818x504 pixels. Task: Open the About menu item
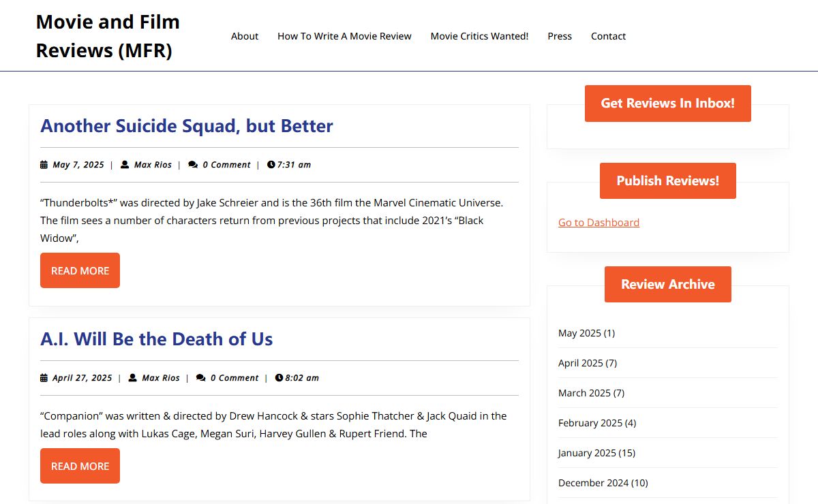(245, 36)
